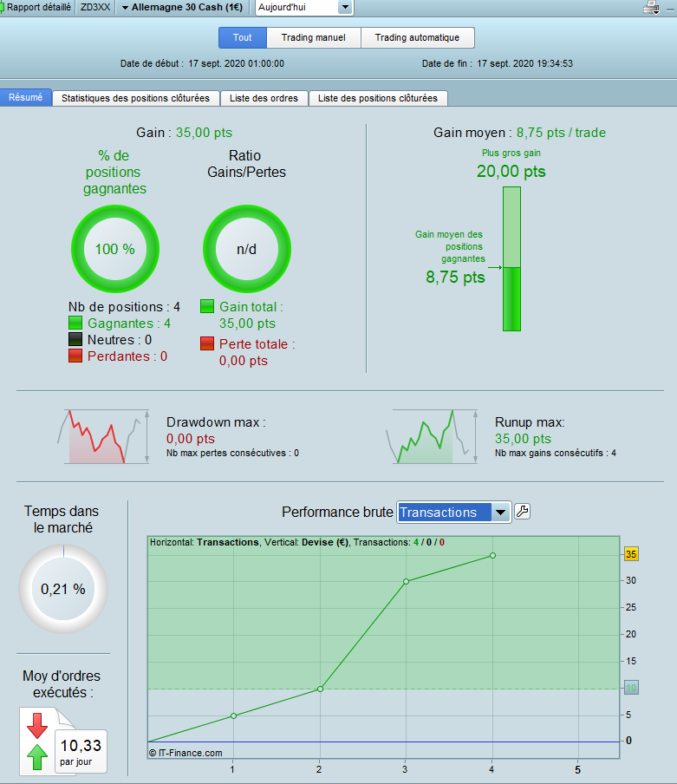Open chart settings wrench icon
The image size is (677, 784).
(x=522, y=512)
